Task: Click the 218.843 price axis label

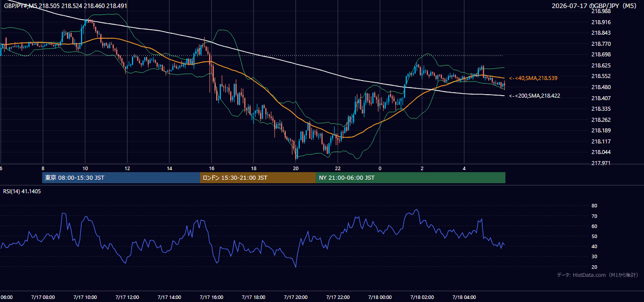Action: [x=601, y=33]
